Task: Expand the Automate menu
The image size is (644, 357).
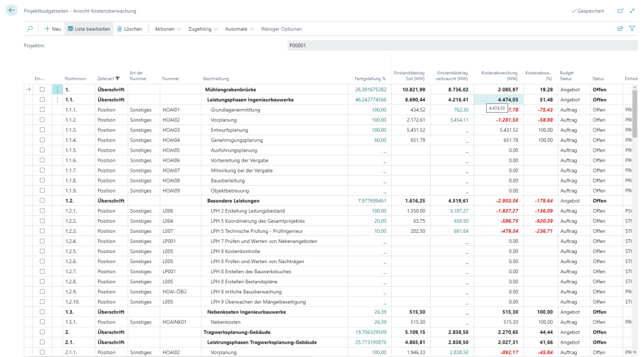Action: coord(240,29)
